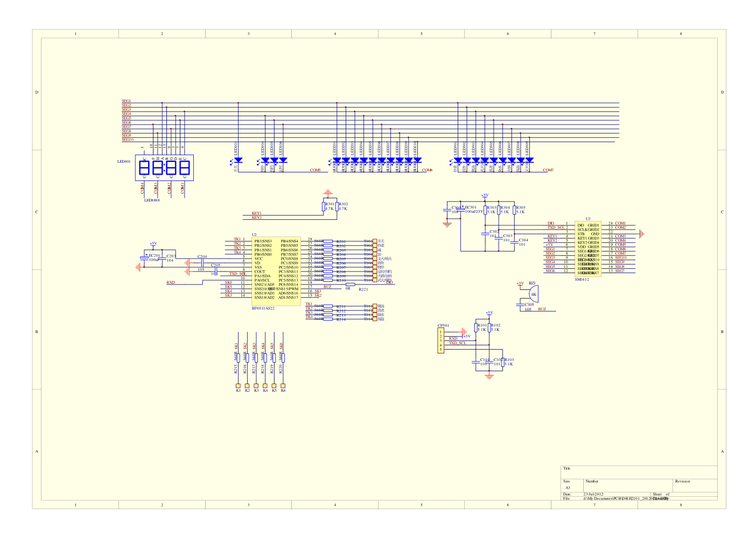This screenshot has width=756, height=535.
Task: Select the Revision field in title block
Action: (682, 481)
